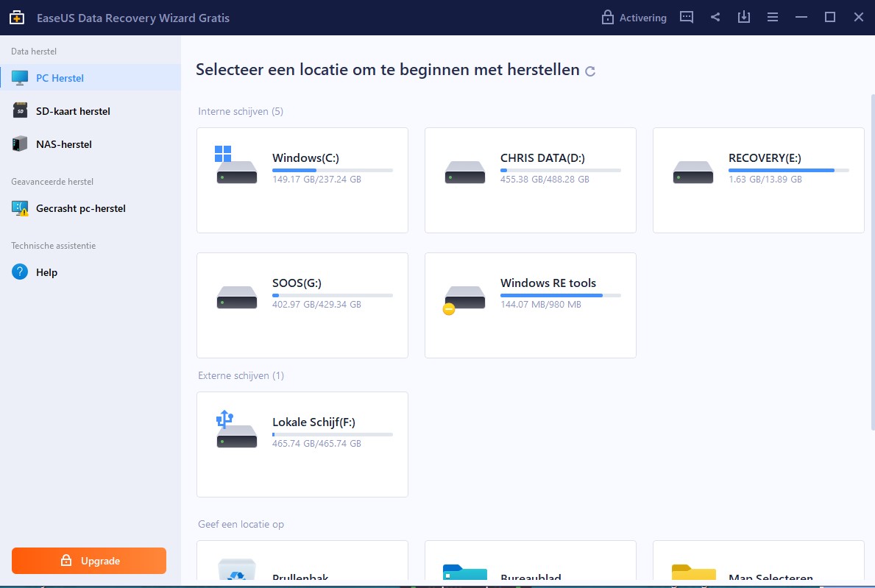The width and height of the screenshot is (875, 588).
Task: Click the Geef een locatie op heading
Action: pos(241,524)
